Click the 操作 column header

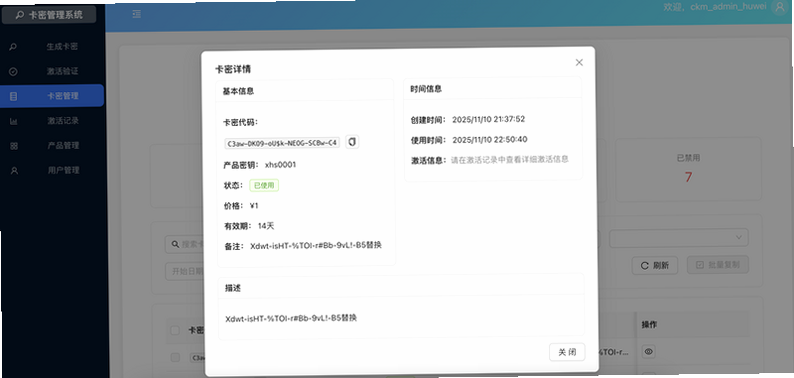pyautogui.click(x=649, y=324)
